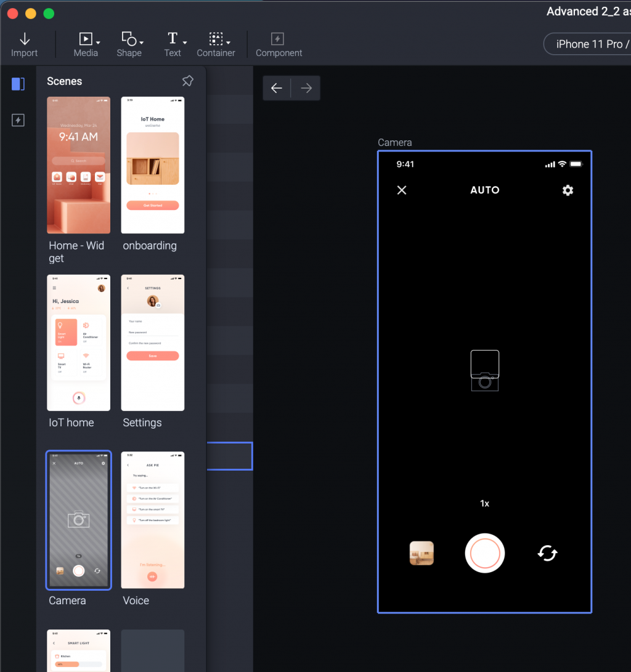Select the Shape tool icon
This screenshot has height=672, width=631.
point(129,39)
